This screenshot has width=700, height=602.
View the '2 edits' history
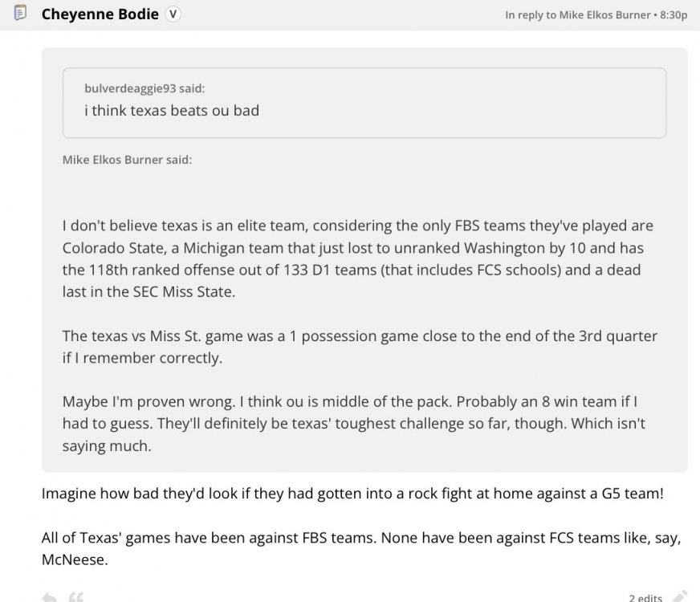645,597
